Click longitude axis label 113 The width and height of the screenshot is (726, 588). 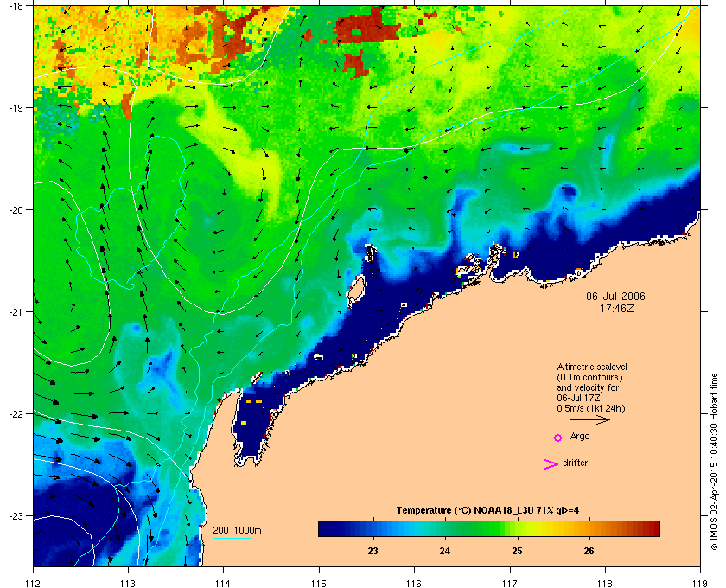click(128, 584)
